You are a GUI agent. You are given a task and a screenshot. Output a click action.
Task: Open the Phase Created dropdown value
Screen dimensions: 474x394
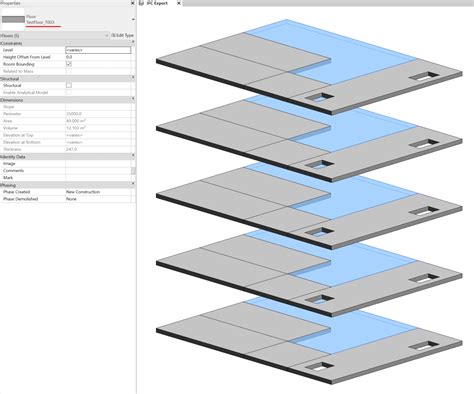pyautogui.click(x=98, y=192)
